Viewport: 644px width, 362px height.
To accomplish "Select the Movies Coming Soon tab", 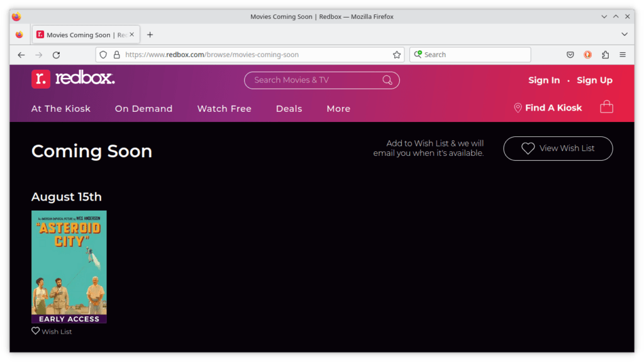I will click(86, 35).
